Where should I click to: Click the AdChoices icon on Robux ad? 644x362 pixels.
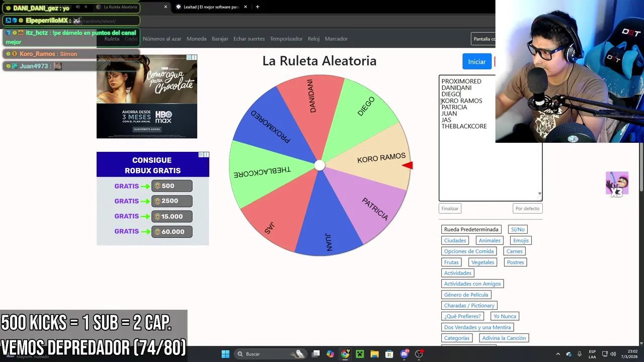(x=201, y=154)
